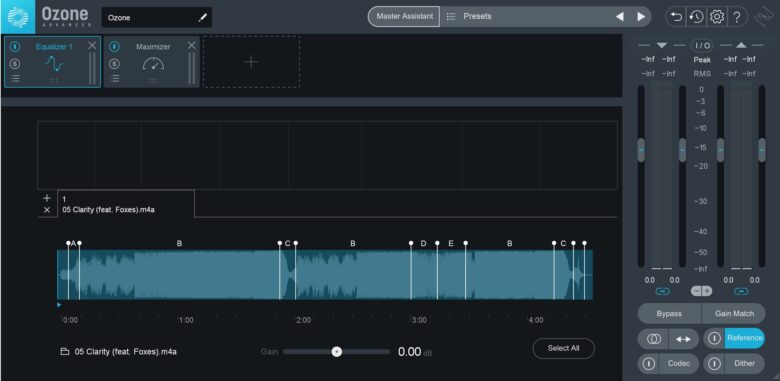
Task: Select first C segment label
Action: [287, 244]
